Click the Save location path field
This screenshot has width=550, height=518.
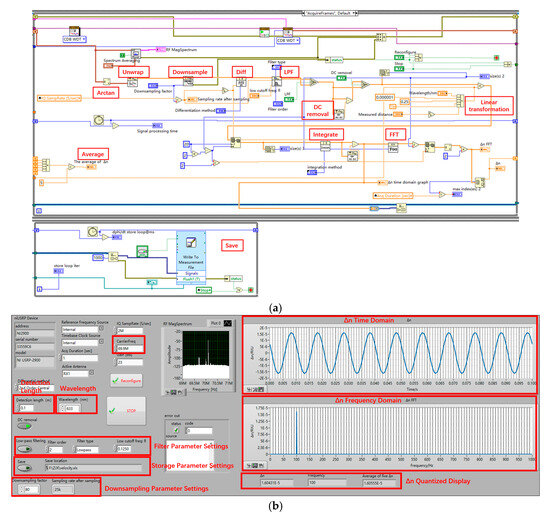tap(93, 467)
